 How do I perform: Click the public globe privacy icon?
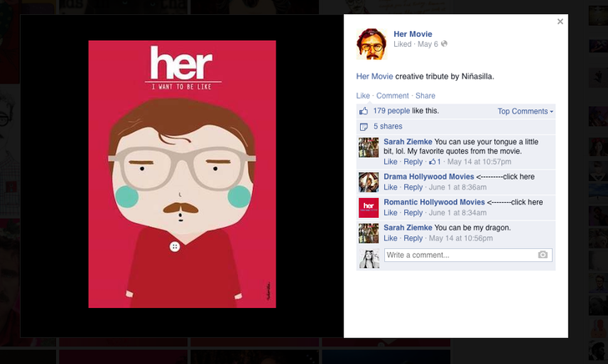(444, 43)
